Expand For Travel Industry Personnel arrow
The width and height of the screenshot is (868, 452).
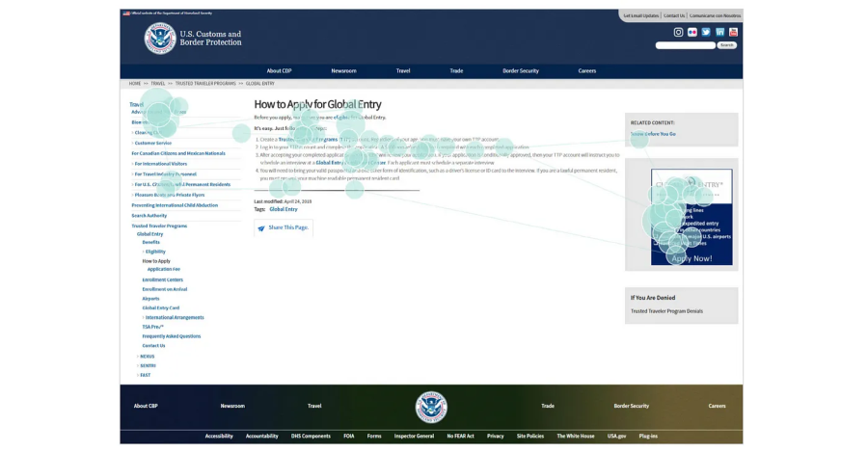tap(132, 174)
